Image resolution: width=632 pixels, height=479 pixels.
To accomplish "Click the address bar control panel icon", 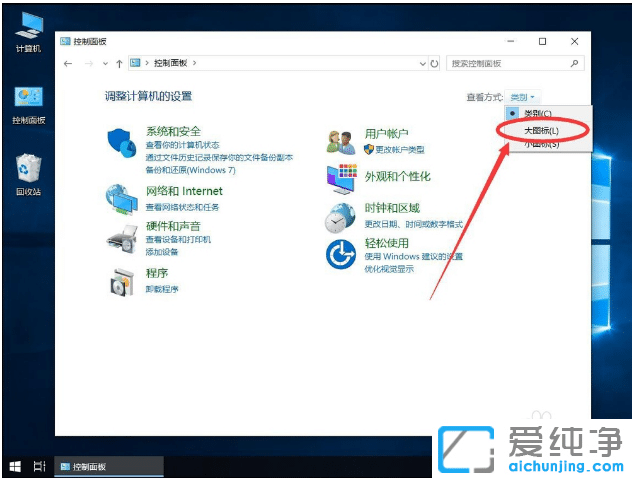I will click(135, 63).
